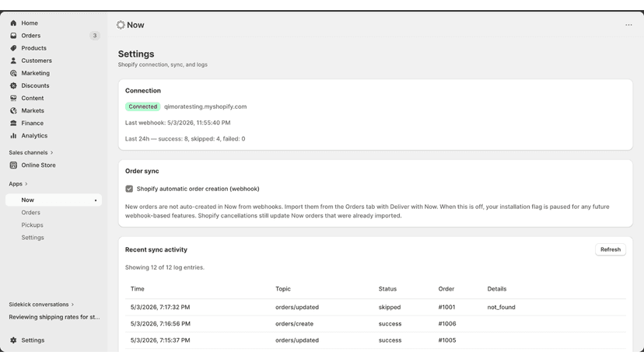Open Marketing section
The height and width of the screenshot is (362, 644).
[x=35, y=73]
